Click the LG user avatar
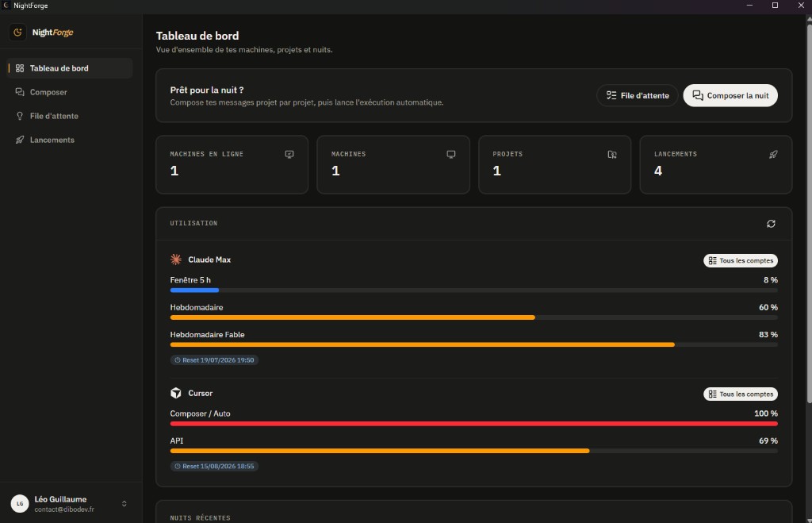 (20, 503)
